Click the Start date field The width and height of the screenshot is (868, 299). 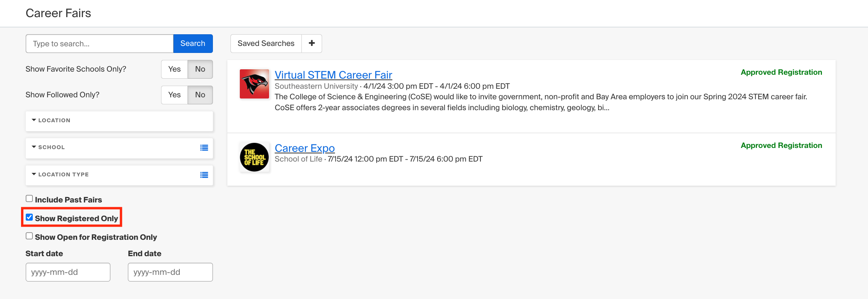67,272
